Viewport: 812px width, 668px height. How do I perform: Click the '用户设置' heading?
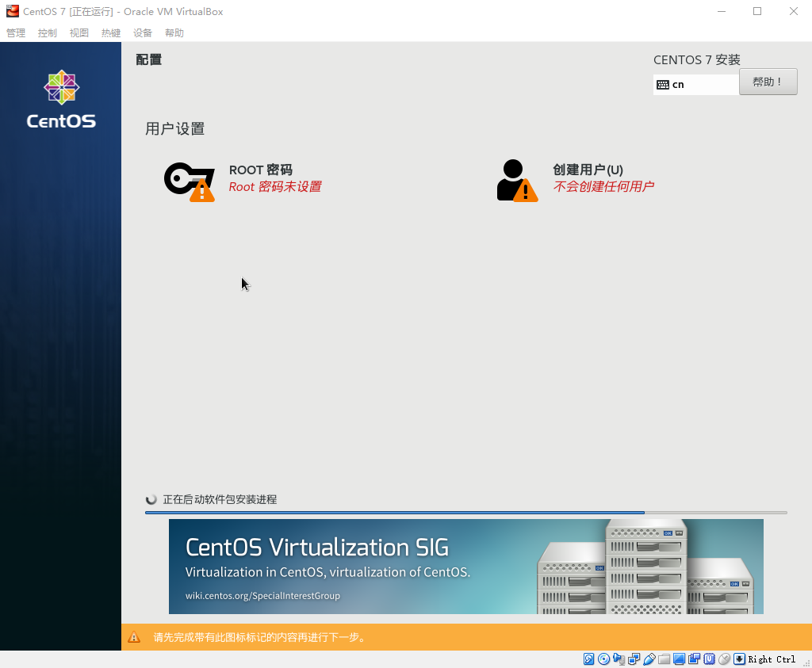point(175,128)
